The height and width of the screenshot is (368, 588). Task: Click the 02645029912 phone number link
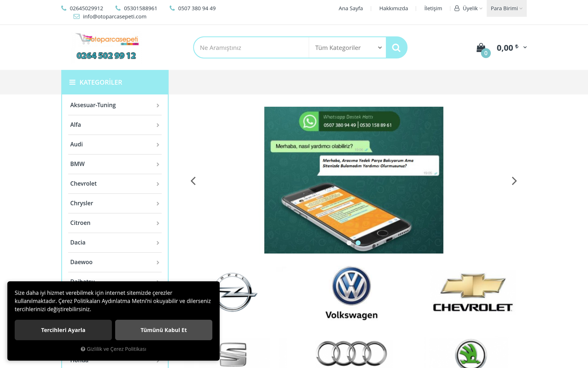[x=87, y=8]
